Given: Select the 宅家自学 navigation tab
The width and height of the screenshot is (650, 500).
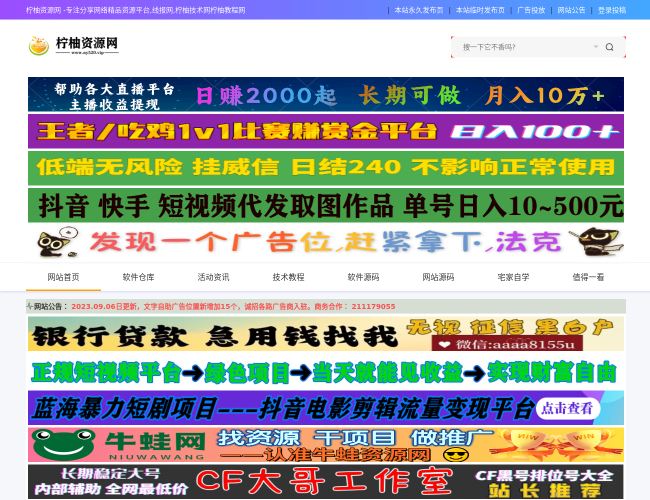Looking at the screenshot, I should click(x=513, y=277).
